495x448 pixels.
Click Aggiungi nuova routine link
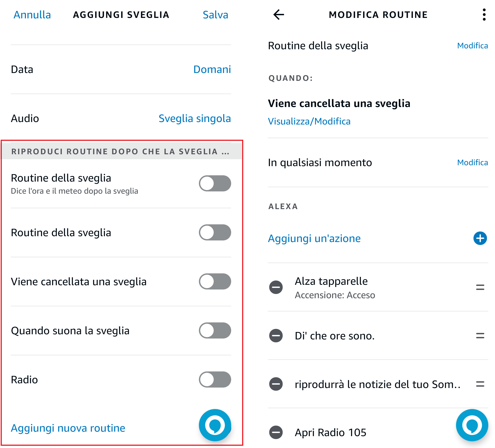click(68, 428)
